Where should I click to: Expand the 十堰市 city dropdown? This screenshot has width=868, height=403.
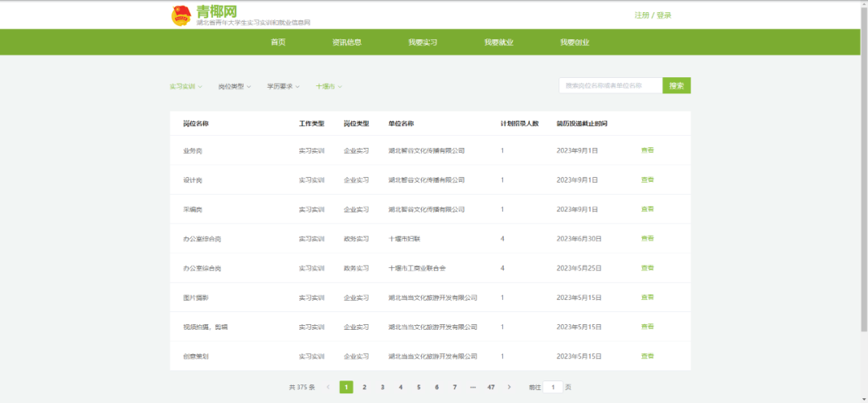(329, 87)
